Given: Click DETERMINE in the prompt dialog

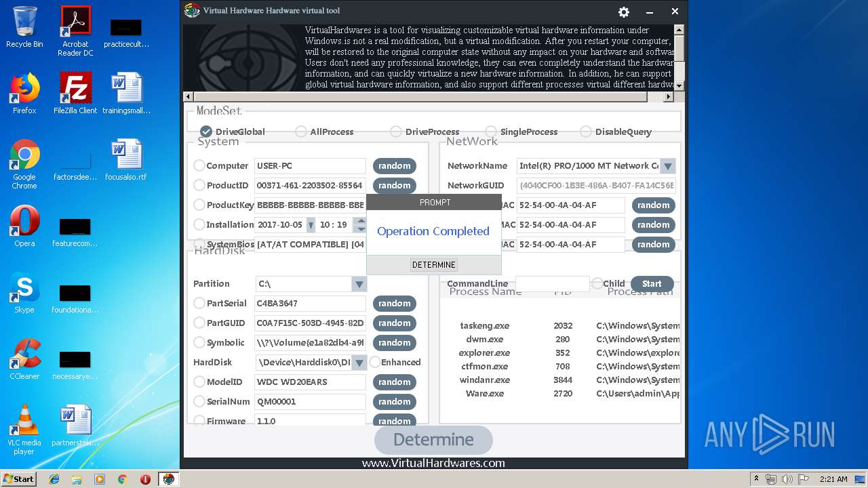Looking at the screenshot, I should tap(434, 265).
